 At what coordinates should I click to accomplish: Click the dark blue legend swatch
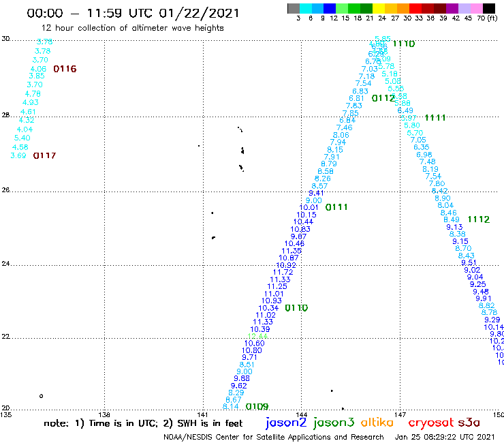point(330,8)
